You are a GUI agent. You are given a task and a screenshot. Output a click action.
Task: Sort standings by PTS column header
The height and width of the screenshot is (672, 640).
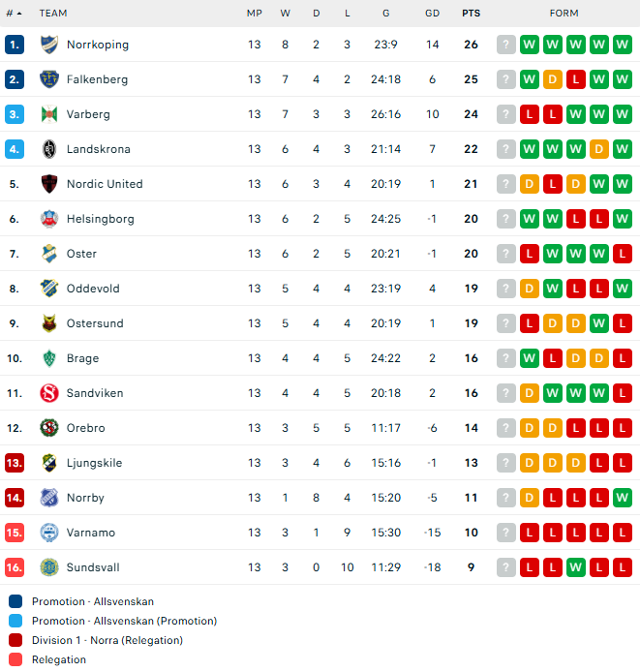[x=471, y=14]
